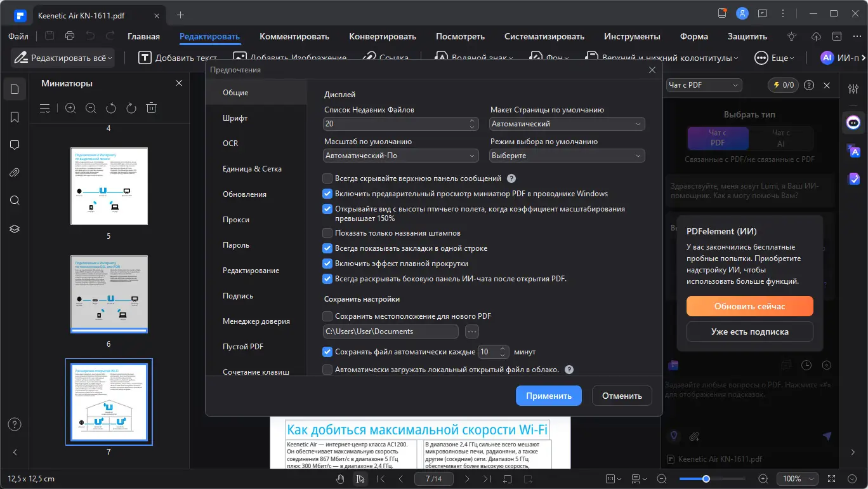The height and width of the screenshot is (489, 868).
Task: Open the Properties panel icon at top right
Action: 853,89
